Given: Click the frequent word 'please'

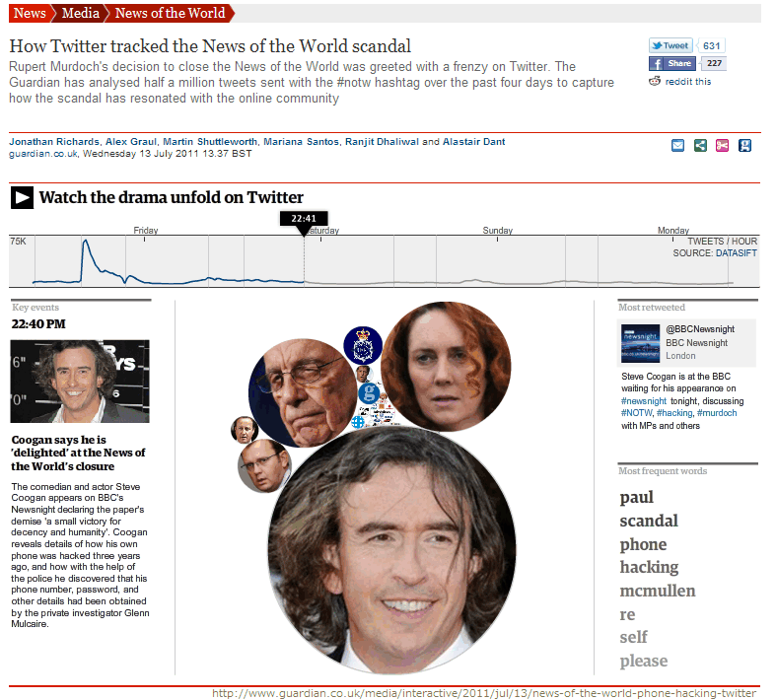Looking at the screenshot, I should tap(643, 661).
